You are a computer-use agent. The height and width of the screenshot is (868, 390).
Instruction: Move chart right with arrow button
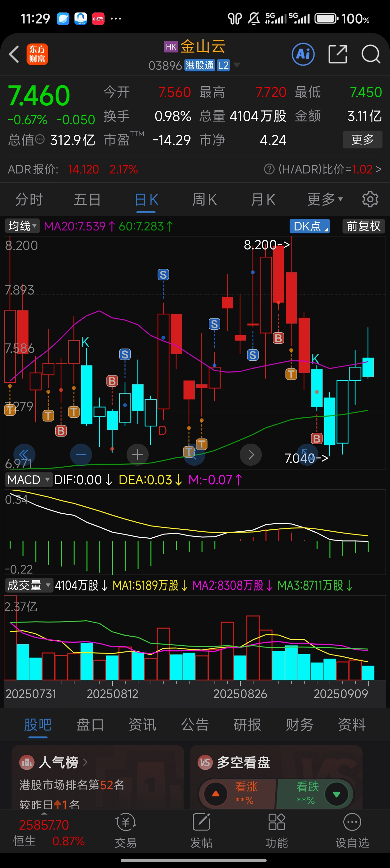click(x=251, y=455)
